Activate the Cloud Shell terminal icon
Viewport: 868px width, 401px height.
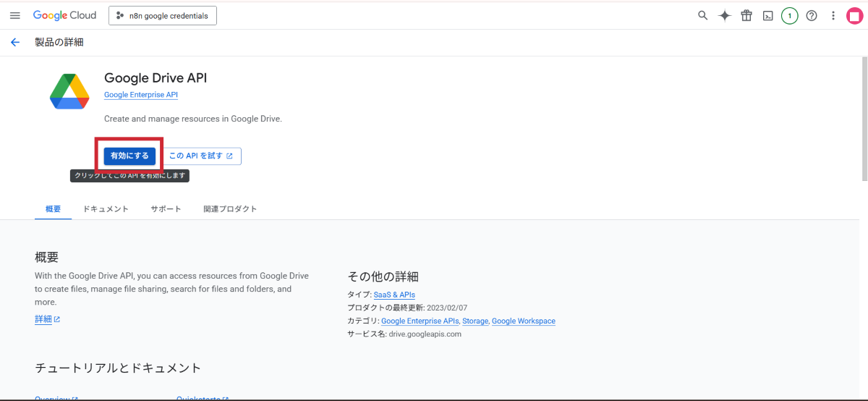click(x=768, y=15)
